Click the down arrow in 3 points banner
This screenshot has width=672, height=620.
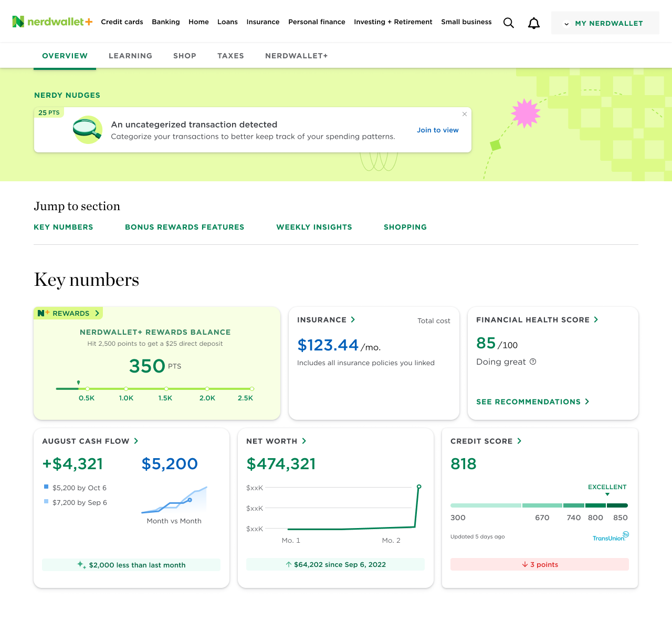coord(525,565)
